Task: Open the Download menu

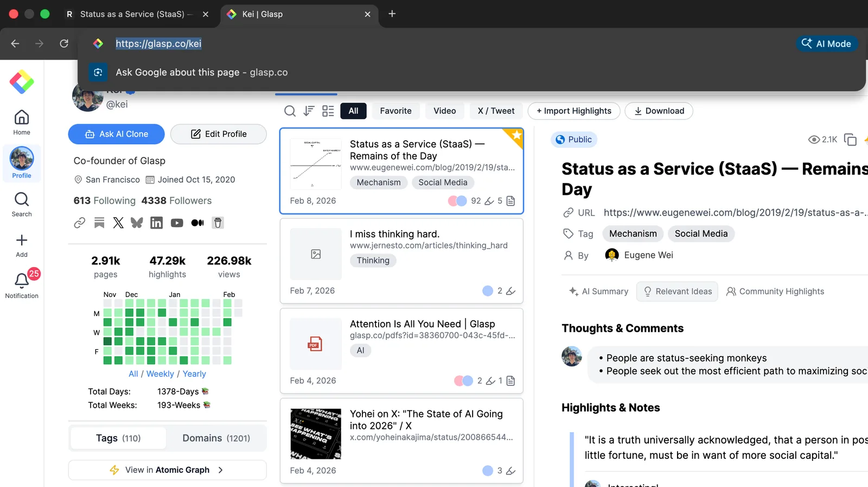Action: pos(659,111)
